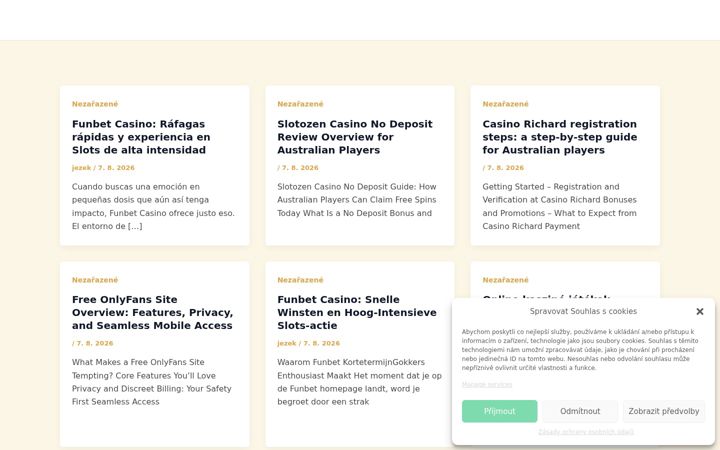This screenshot has width=720, height=450.
Task: Open author jezek on Funbet Ráfagas card
Action: 81,168
